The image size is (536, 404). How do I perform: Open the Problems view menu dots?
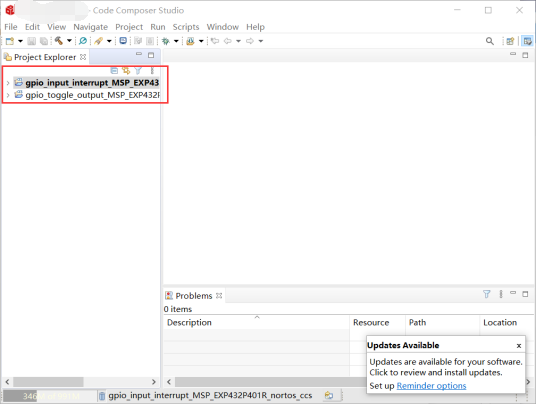pyautogui.click(x=501, y=294)
